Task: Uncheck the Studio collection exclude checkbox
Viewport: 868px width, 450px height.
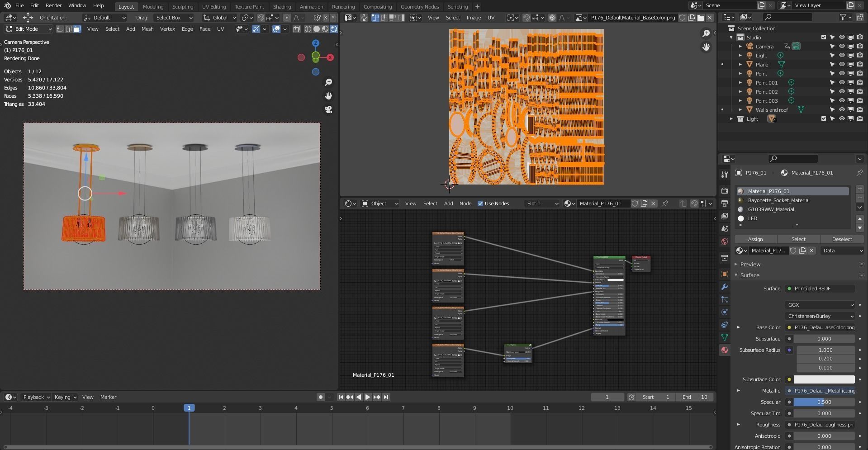Action: 823,38
